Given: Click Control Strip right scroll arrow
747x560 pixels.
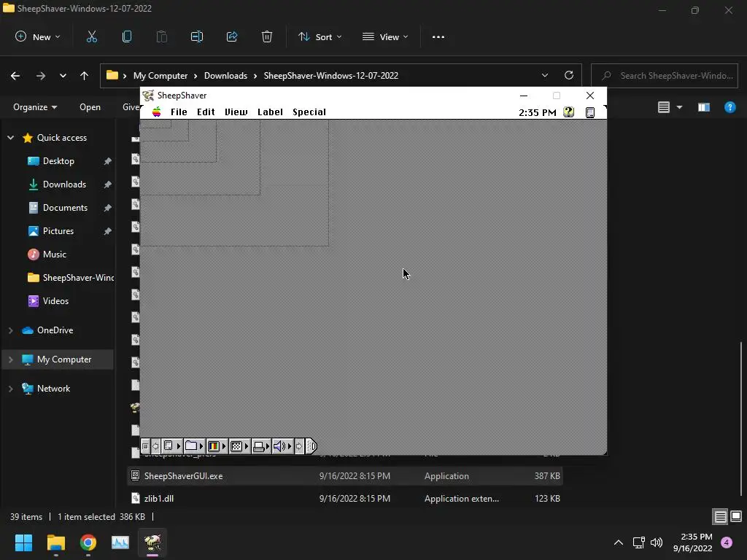Looking at the screenshot, I should [x=299, y=446].
